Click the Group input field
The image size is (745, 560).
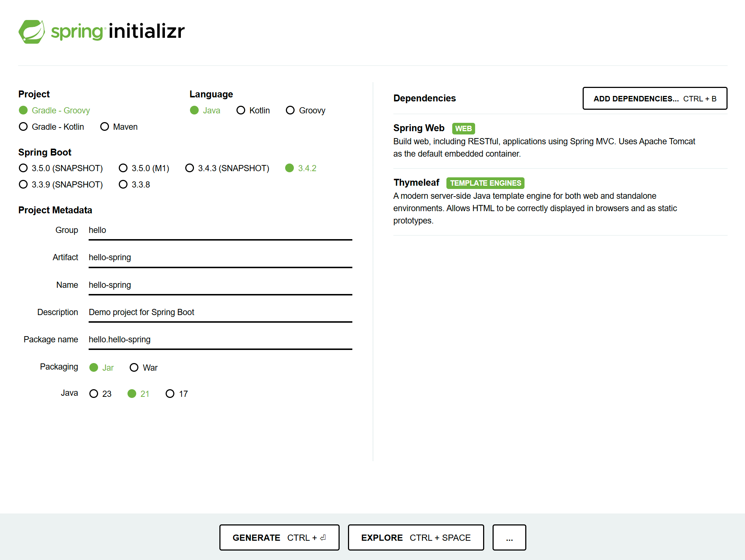click(x=220, y=230)
